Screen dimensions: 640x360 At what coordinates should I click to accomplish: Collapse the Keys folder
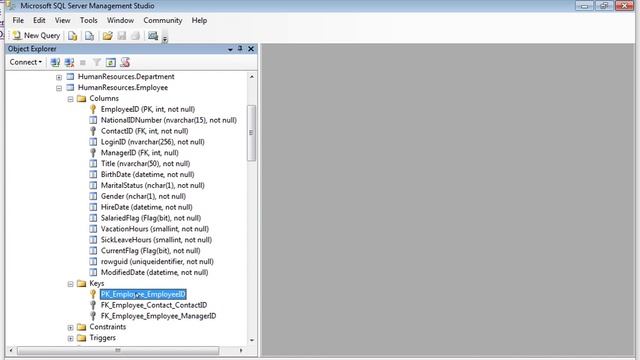[71, 284]
